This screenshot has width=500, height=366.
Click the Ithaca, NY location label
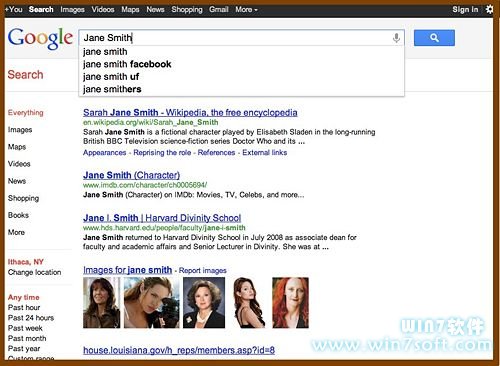[x=26, y=262]
